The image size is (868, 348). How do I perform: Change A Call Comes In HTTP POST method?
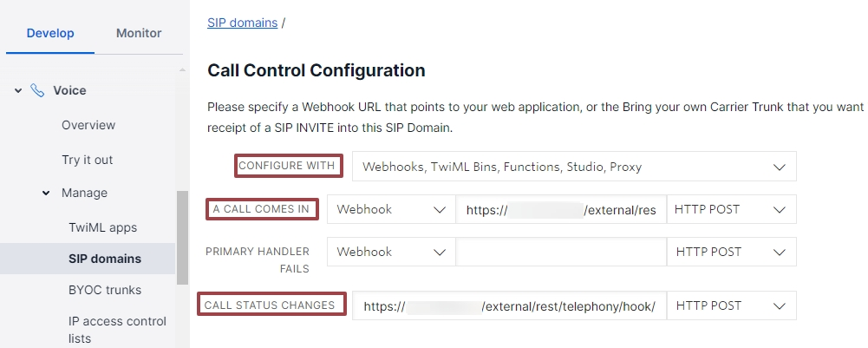[731, 209]
